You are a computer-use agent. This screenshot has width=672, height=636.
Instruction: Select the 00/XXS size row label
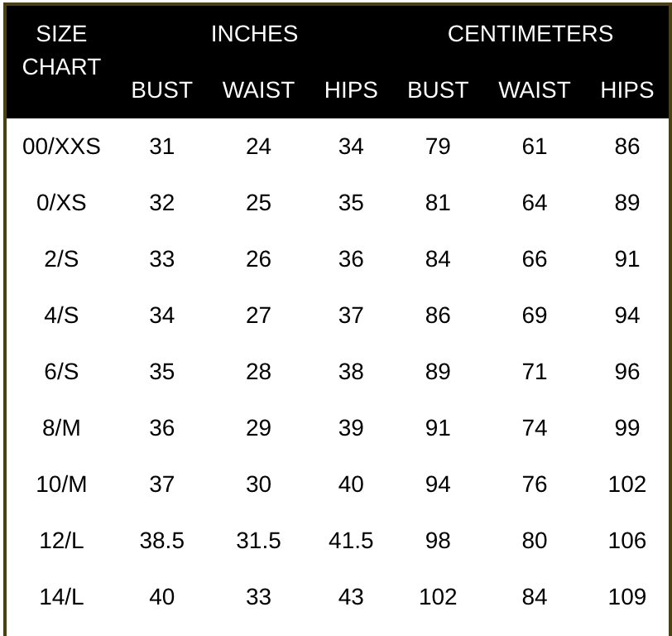61,147
